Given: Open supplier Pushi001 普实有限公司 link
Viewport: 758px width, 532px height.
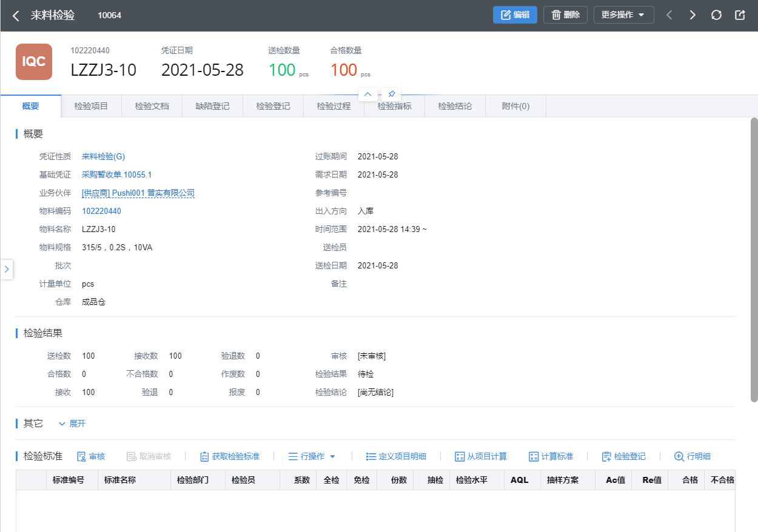Looking at the screenshot, I should pos(138,193).
